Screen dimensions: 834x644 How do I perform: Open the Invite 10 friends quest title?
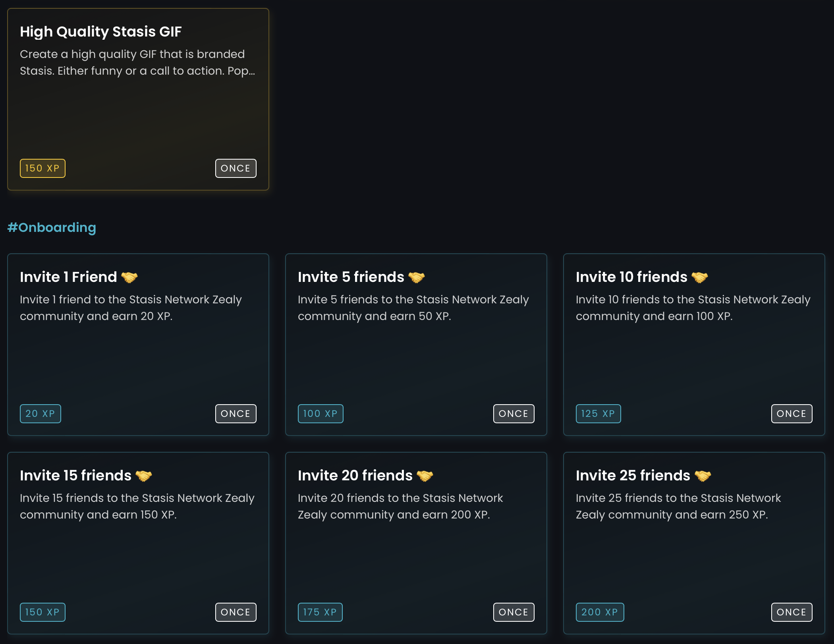631,277
